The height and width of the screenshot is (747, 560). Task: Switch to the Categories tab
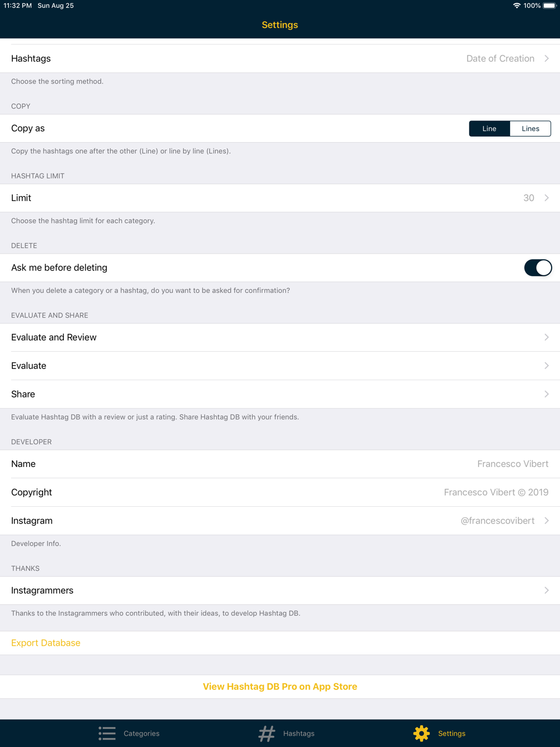(129, 734)
